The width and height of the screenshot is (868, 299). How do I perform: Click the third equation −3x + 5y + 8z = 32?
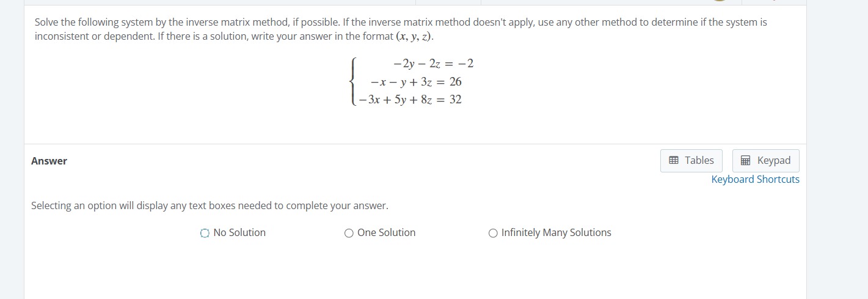[410, 99]
